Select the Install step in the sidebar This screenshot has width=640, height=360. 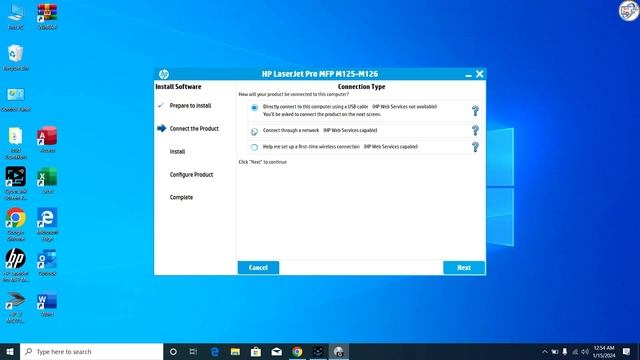point(177,151)
